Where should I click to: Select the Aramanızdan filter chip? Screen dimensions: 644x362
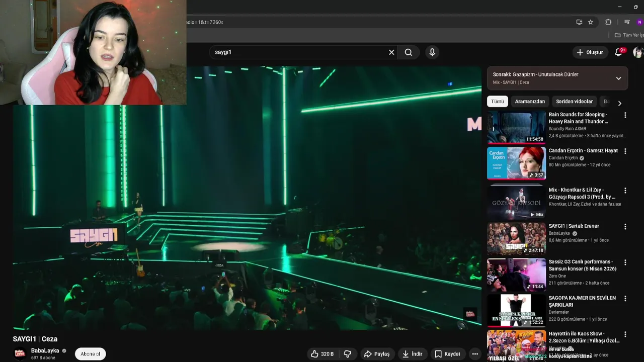click(530, 102)
